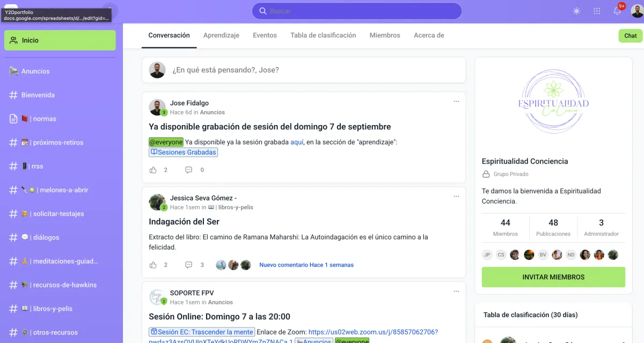Open 'Nuevo comentario Hace 1 semanas' link
This screenshot has height=343, width=644.
pos(306,265)
